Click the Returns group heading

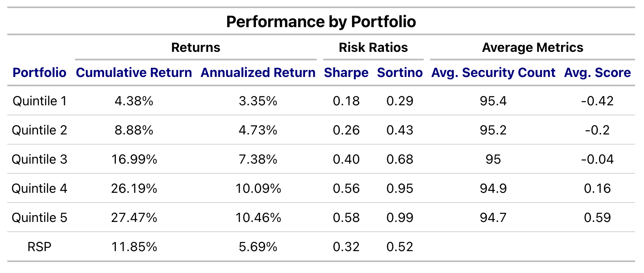tap(196, 47)
